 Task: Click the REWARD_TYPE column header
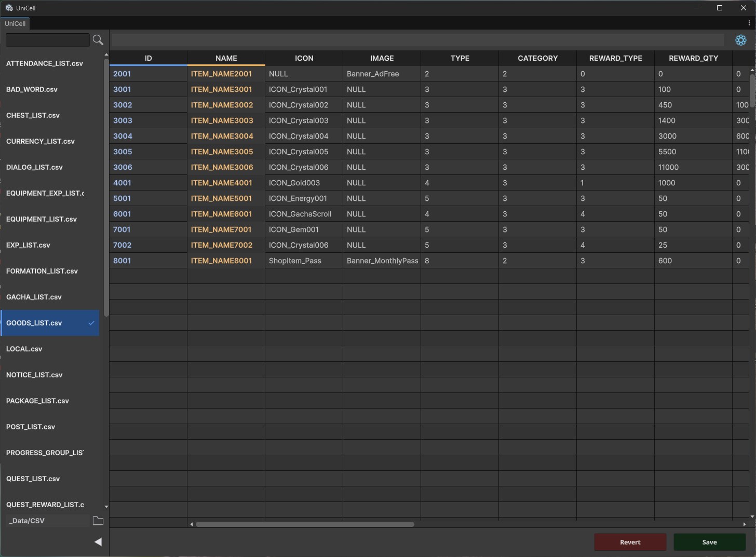[615, 58]
